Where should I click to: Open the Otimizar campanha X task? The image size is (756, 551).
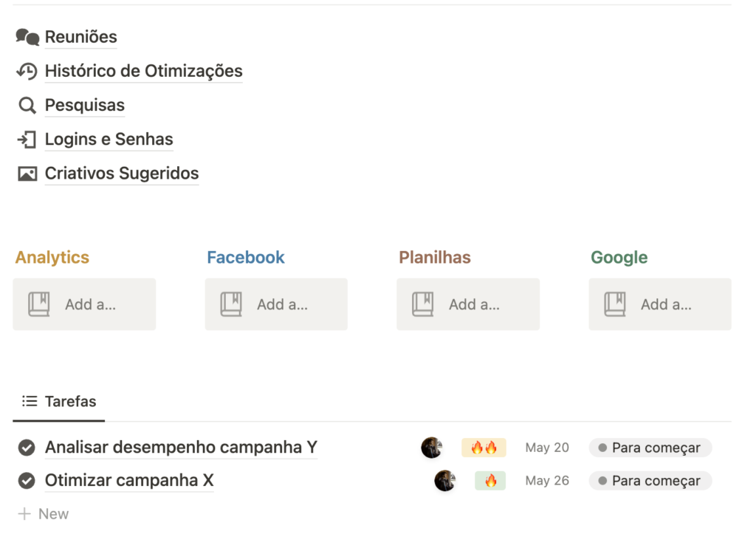click(129, 481)
